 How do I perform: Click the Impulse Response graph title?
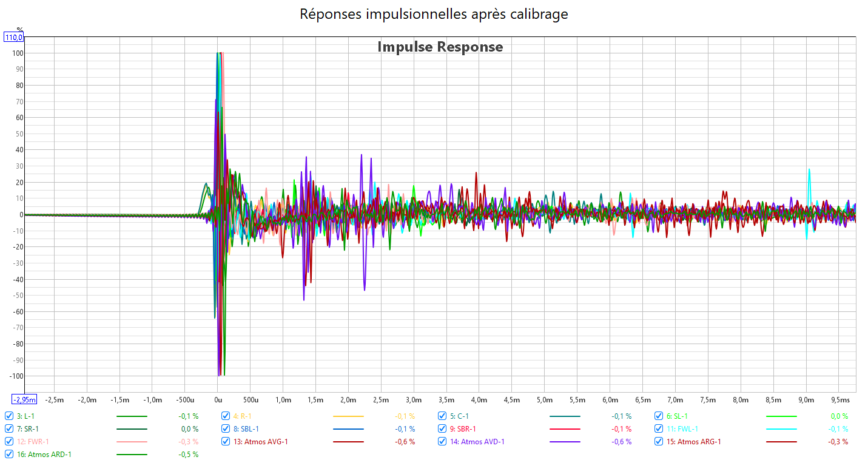pyautogui.click(x=440, y=47)
